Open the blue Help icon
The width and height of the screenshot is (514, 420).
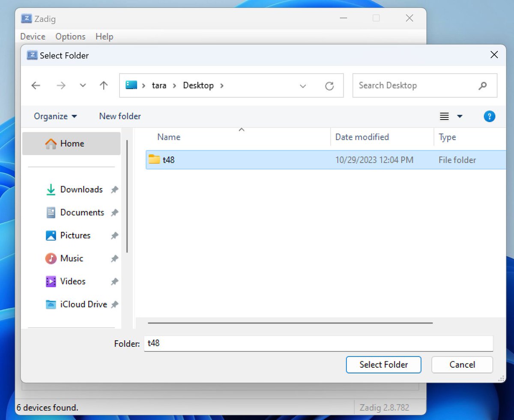[x=489, y=117]
